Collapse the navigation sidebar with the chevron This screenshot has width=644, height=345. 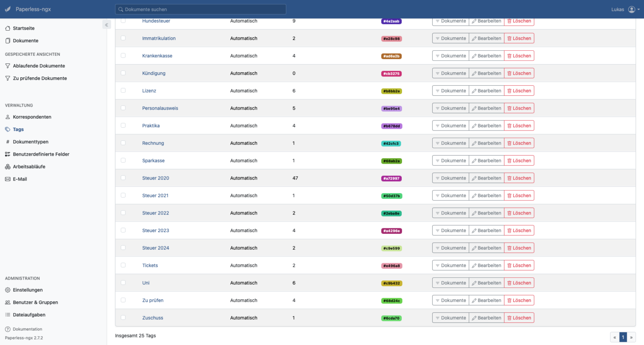[x=106, y=24]
